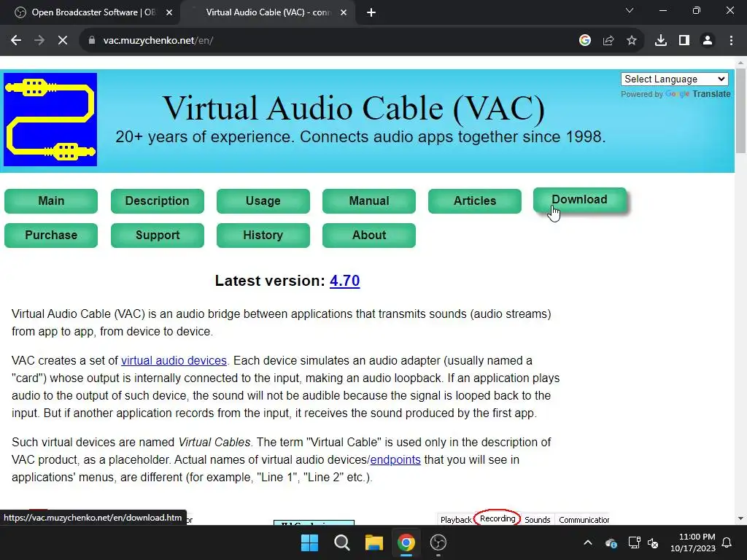Click the scrollbar down arrow
Screen dimensions: 747x560
740,518
